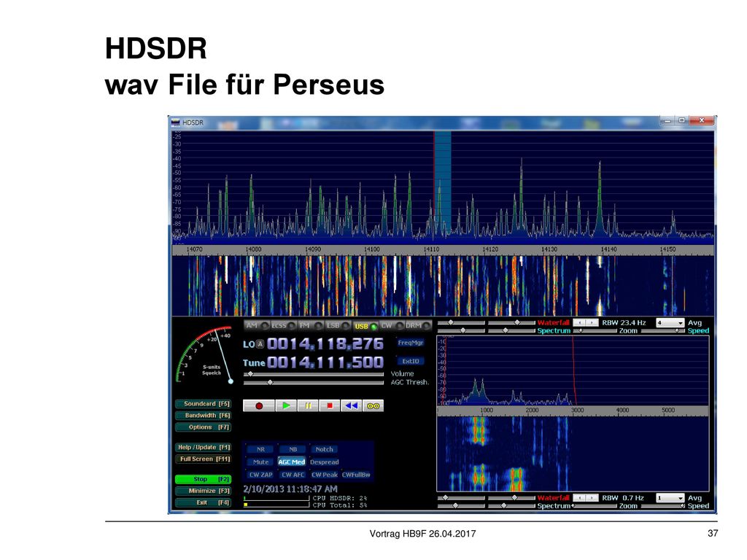Screen dimensions: 747x560
Task: Toggle Despread option
Action: [x=325, y=462]
